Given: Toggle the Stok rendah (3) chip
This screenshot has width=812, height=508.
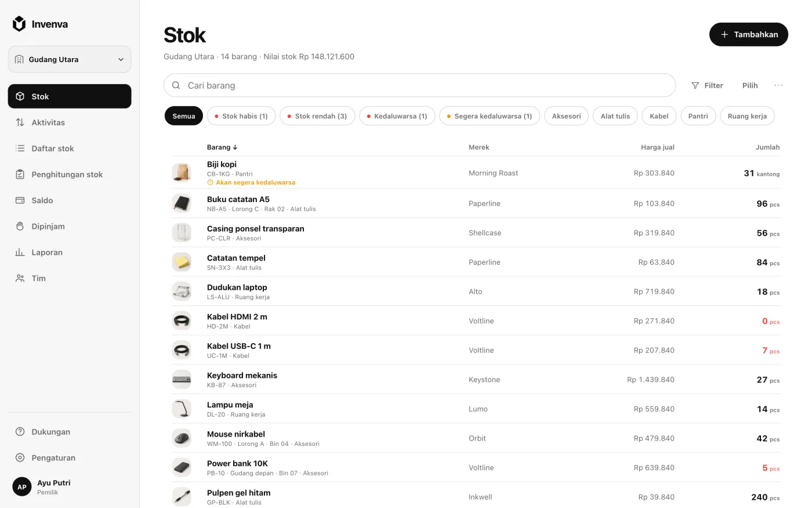Looking at the screenshot, I should click(x=317, y=116).
